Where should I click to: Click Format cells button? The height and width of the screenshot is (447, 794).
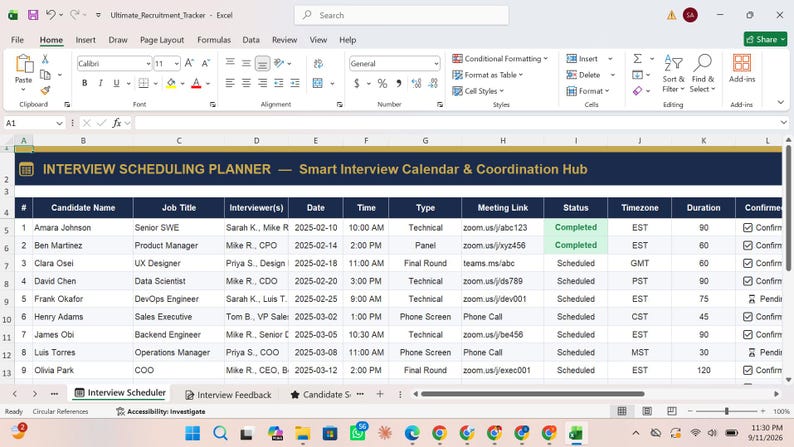tap(587, 91)
